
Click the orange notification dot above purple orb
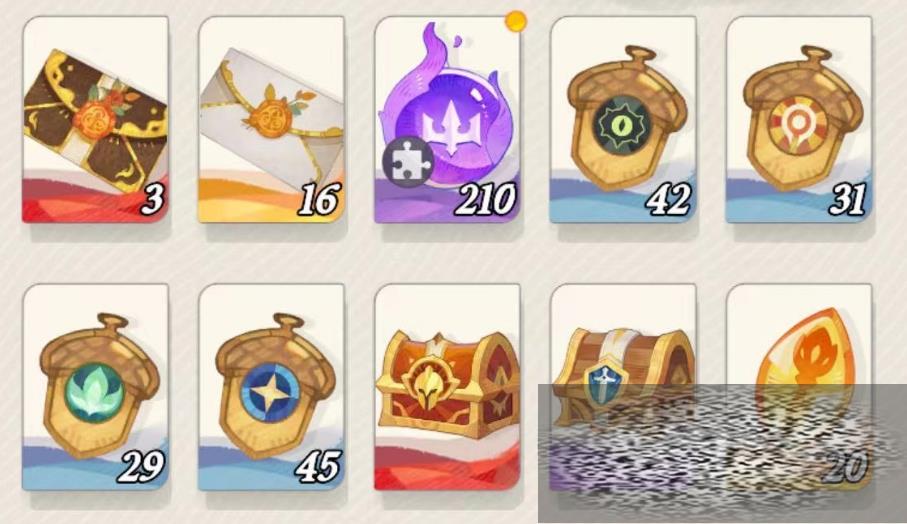point(515,21)
